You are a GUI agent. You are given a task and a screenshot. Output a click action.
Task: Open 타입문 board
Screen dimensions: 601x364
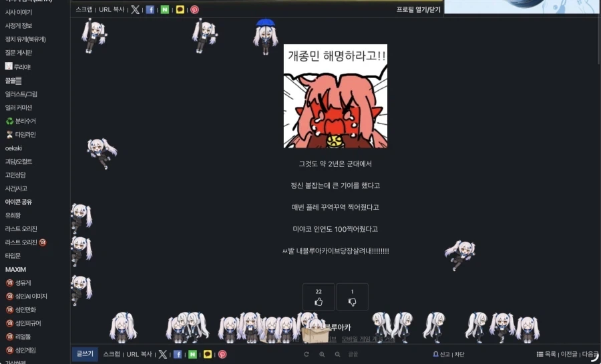[13, 256]
